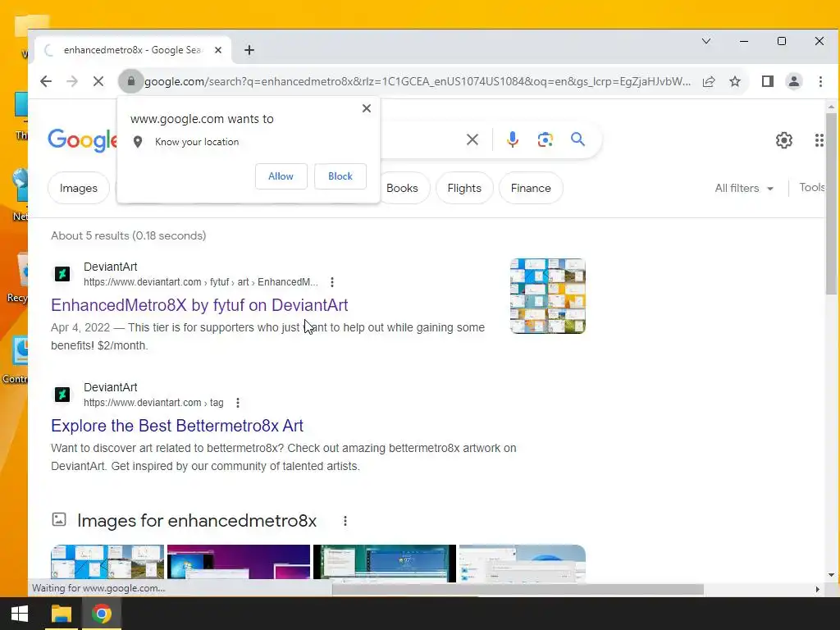Image resolution: width=840 pixels, height=630 pixels.
Task: Start voice search with the microphone
Action: pos(512,139)
